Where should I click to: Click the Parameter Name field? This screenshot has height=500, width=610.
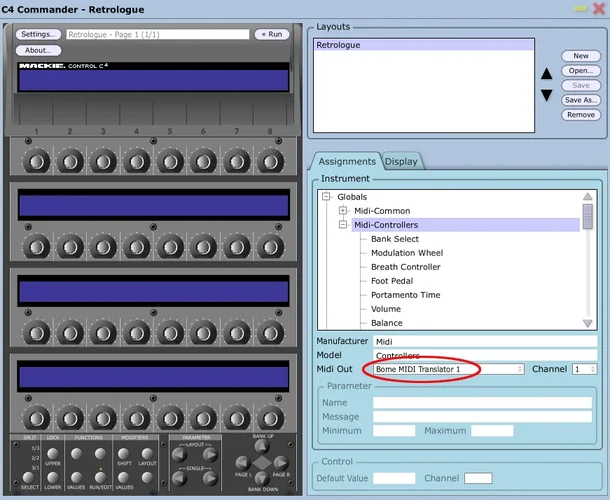pyautogui.click(x=482, y=403)
